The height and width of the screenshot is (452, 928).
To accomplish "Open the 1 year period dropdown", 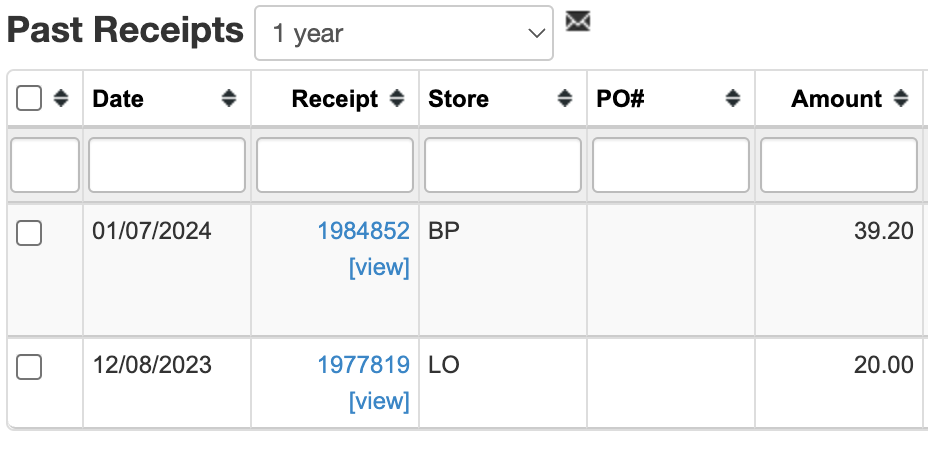I will click(404, 33).
